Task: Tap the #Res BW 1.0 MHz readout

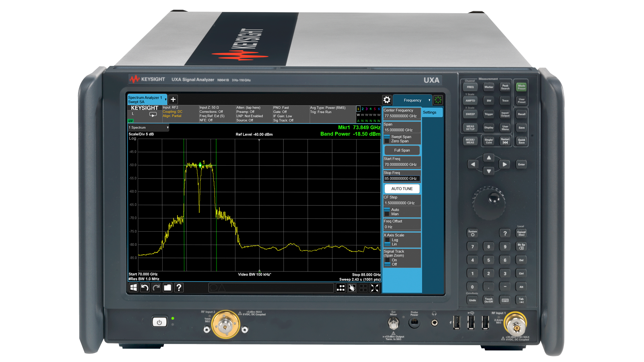Action: click(x=144, y=279)
